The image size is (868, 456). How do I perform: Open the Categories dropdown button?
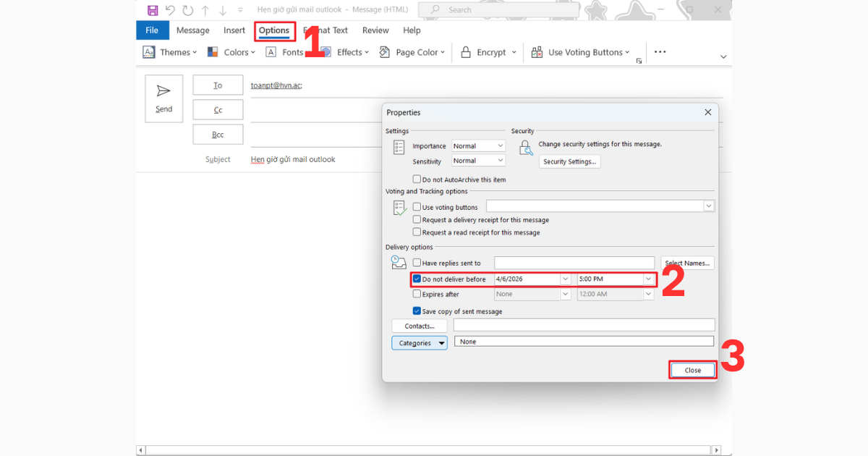click(420, 343)
